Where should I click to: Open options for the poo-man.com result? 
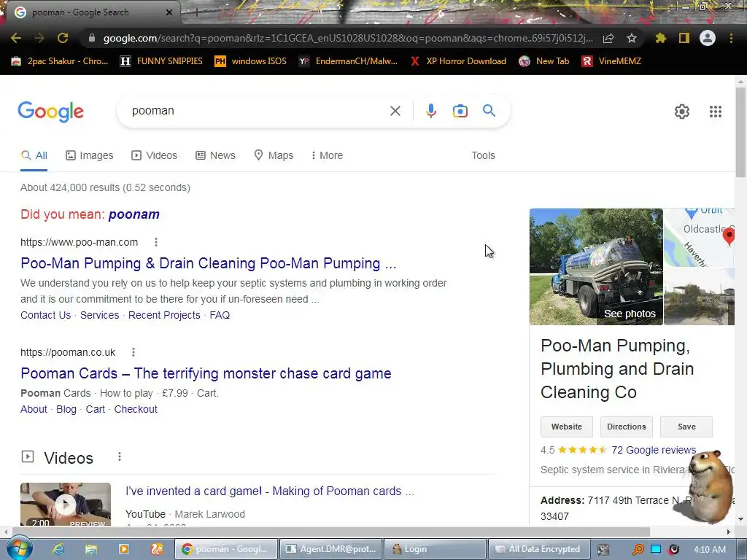(156, 242)
